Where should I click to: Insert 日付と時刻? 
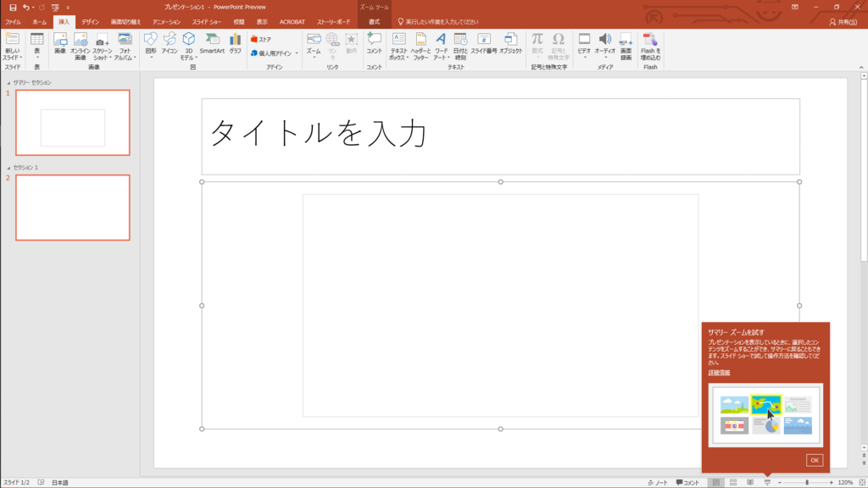(x=460, y=46)
